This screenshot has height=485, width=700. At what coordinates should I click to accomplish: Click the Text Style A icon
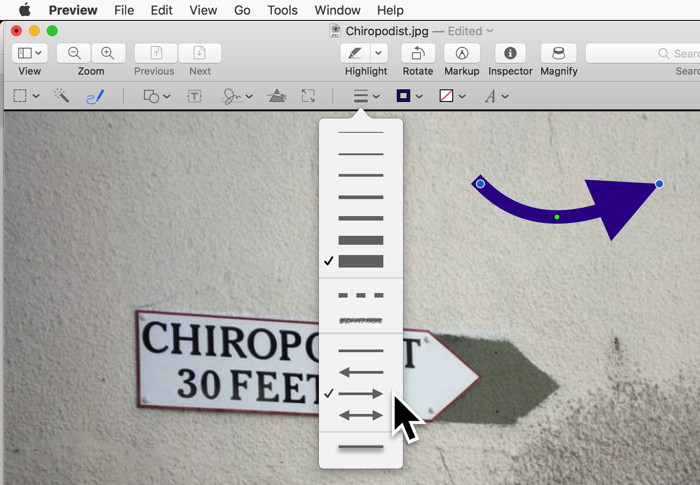pos(490,96)
